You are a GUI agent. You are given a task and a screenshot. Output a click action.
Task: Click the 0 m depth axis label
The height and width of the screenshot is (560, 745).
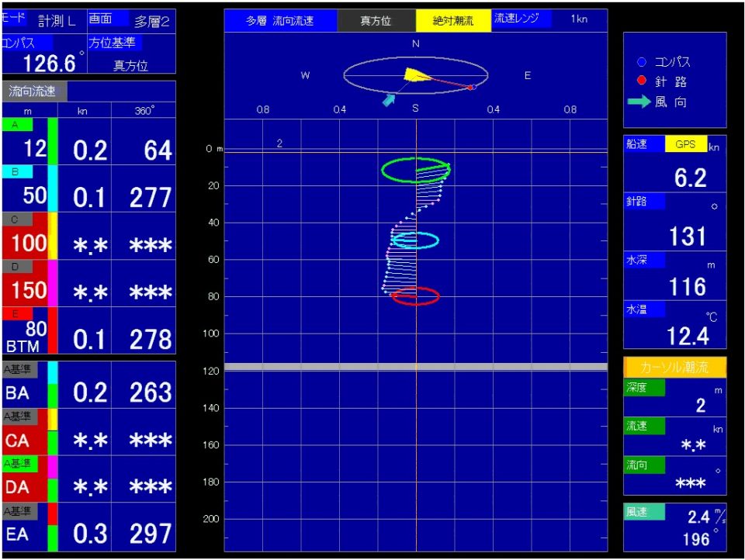[x=214, y=149]
